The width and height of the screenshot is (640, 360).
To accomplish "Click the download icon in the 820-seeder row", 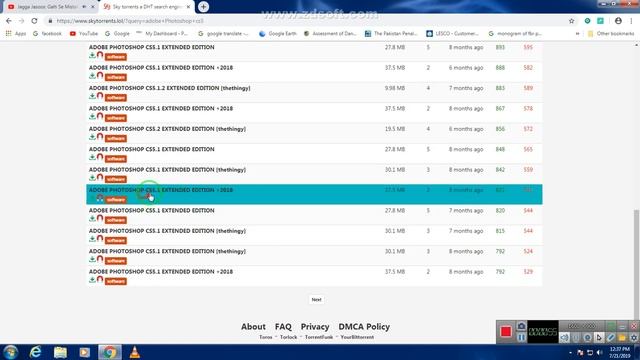I will point(92,218).
